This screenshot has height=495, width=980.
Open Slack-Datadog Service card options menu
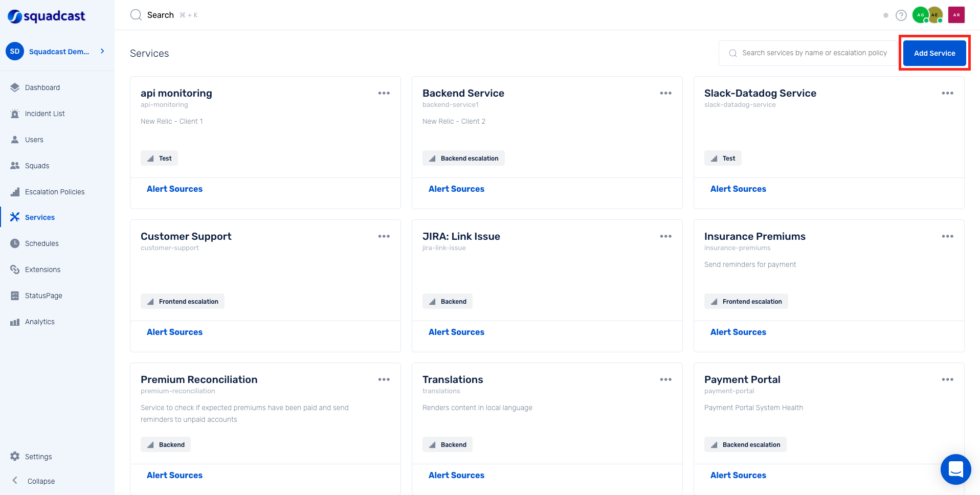pos(948,93)
